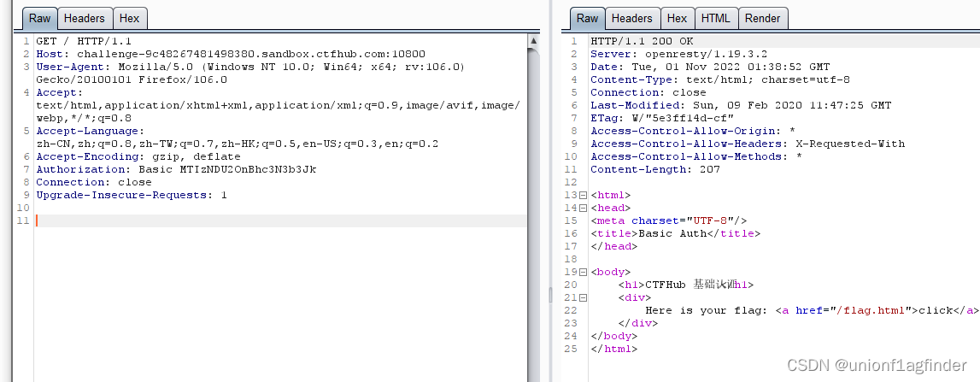Click the closing </html> tag line

613,349
